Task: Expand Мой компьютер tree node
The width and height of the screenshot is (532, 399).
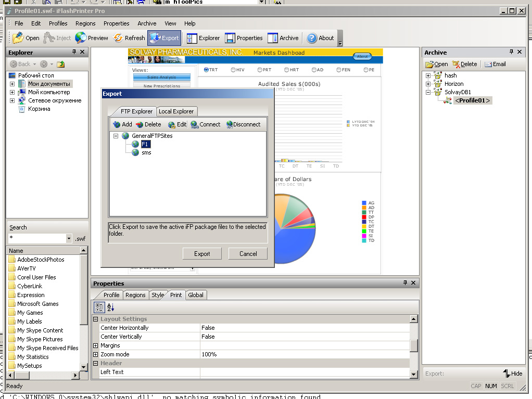Action: [12, 92]
